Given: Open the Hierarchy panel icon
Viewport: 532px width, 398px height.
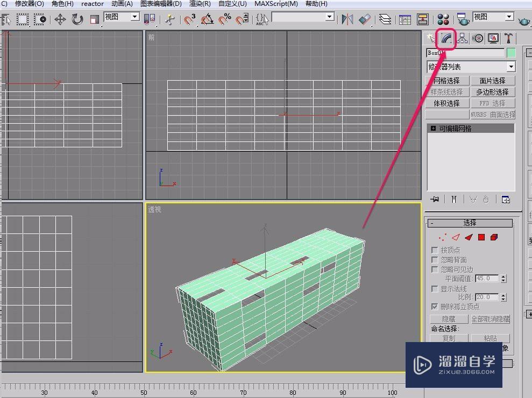Looking at the screenshot, I should pyautogui.click(x=462, y=38).
